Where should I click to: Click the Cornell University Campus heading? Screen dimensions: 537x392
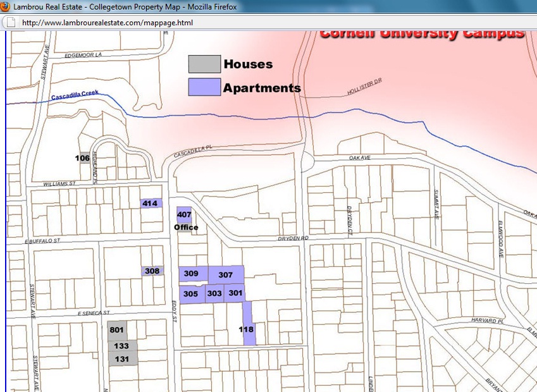(421, 33)
